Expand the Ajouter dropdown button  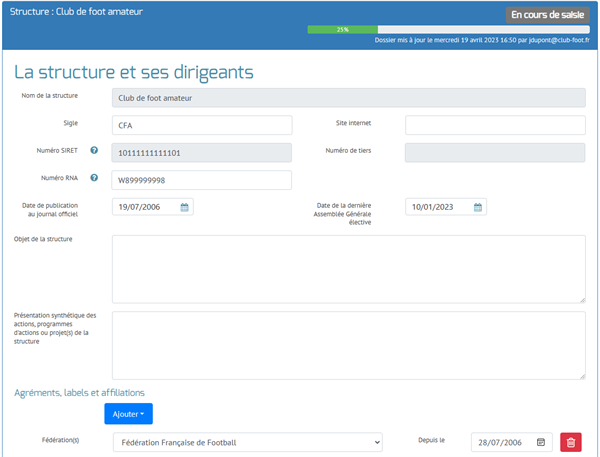[x=128, y=413]
